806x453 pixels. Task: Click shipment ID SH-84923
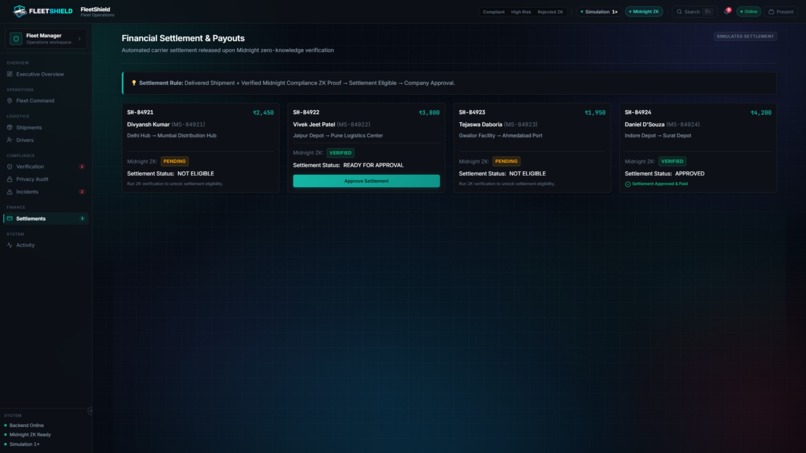(472, 112)
